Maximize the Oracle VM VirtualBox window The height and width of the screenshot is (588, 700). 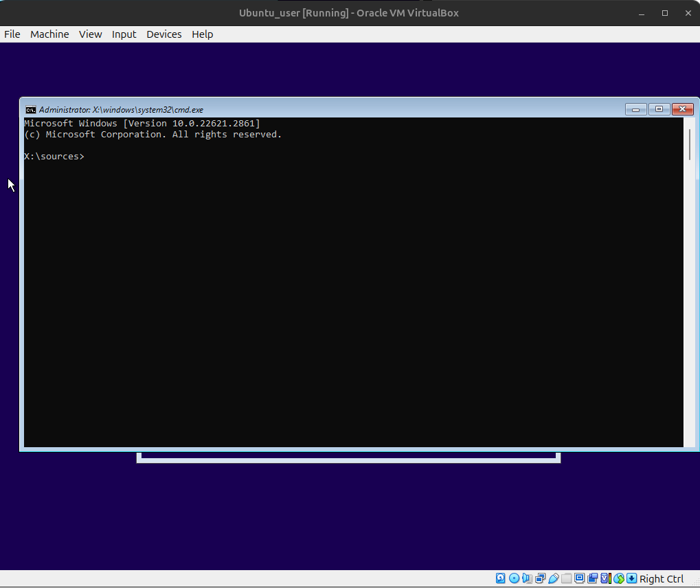tap(665, 13)
